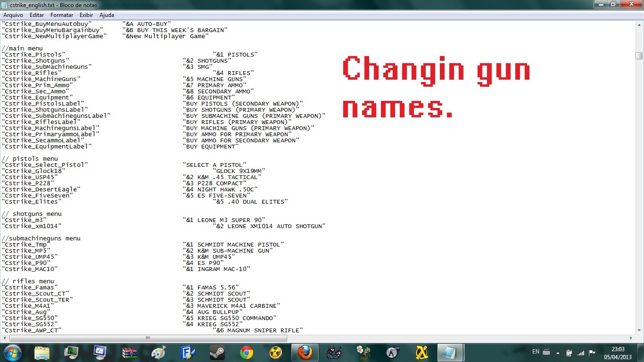The height and width of the screenshot is (362, 644).
Task: Click the Show desktop strip after the clock
Action: [640, 352]
